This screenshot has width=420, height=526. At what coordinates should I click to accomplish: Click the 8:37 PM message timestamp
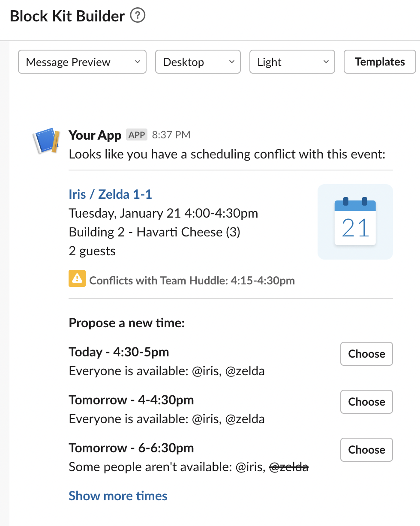pyautogui.click(x=171, y=135)
